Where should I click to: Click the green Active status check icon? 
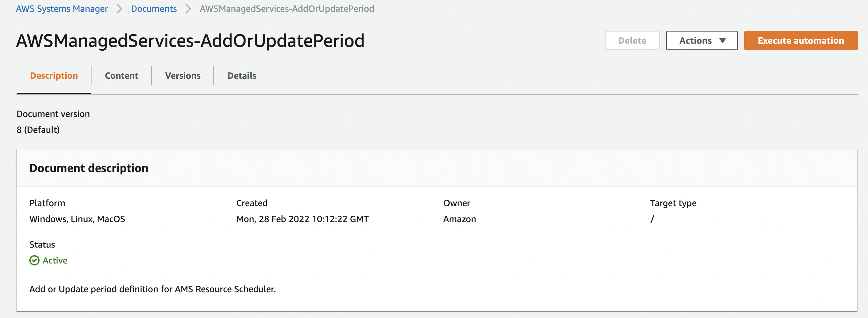(x=34, y=260)
